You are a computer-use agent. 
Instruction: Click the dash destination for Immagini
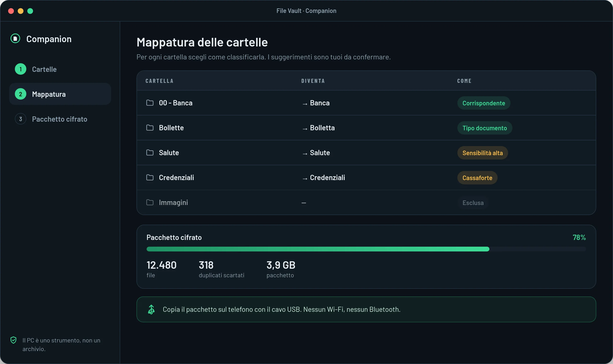304,203
